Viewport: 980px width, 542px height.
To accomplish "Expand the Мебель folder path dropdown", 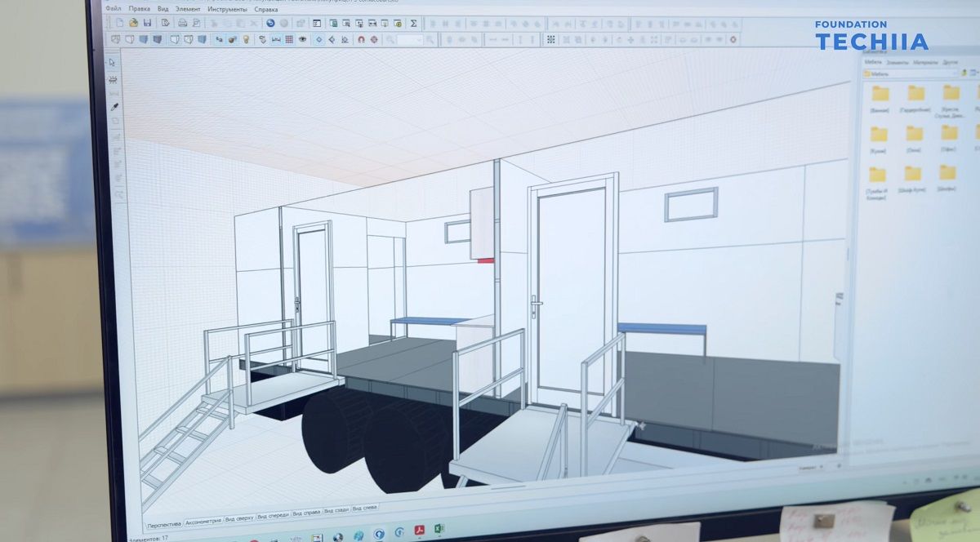I will pyautogui.click(x=955, y=73).
